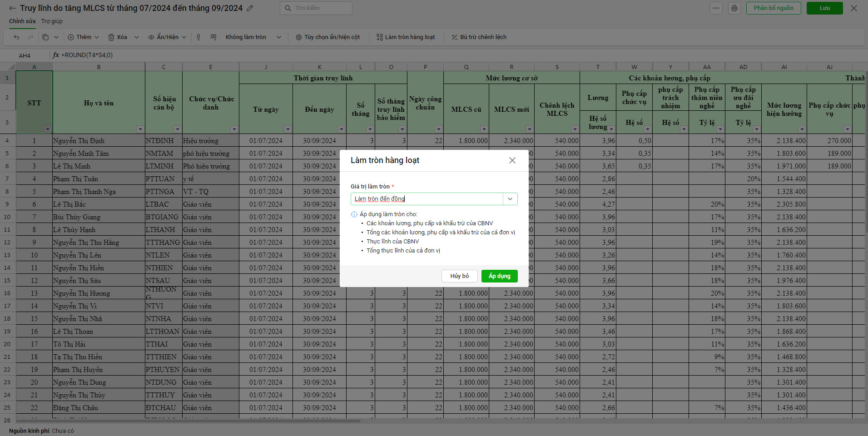Click the y tế position cell

211,178
